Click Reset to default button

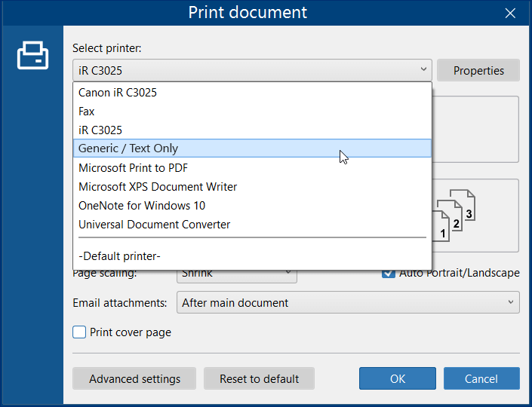[x=259, y=378]
